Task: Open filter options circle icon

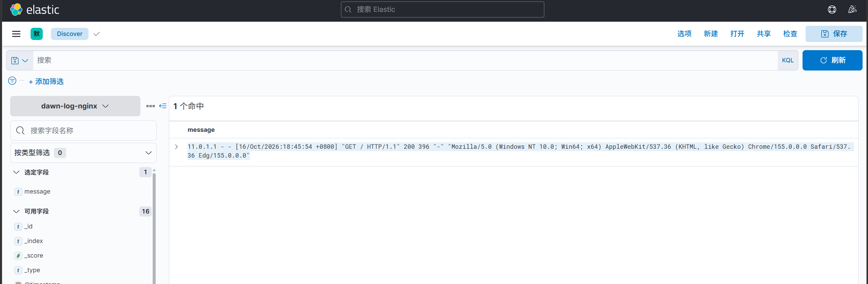Action: click(12, 81)
